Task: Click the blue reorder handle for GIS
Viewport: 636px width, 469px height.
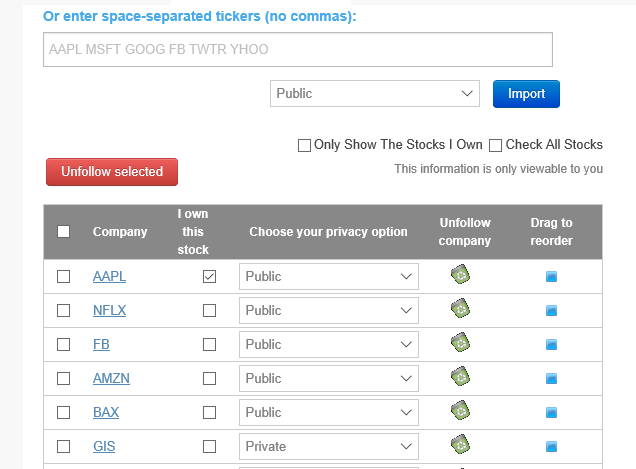Action: tap(551, 447)
